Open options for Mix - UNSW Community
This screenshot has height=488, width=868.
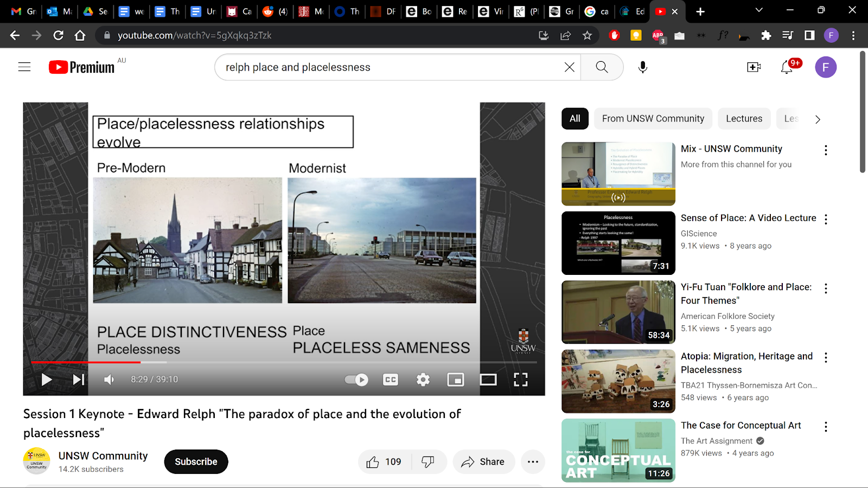pos(826,150)
